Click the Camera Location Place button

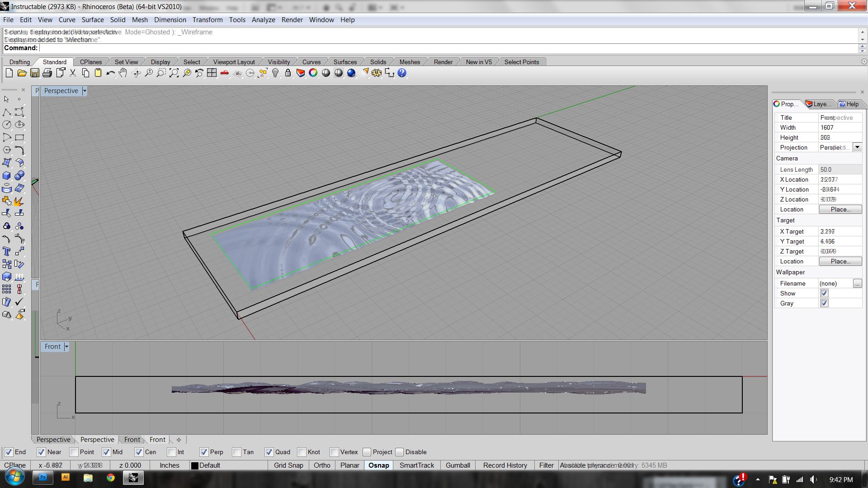tap(840, 209)
